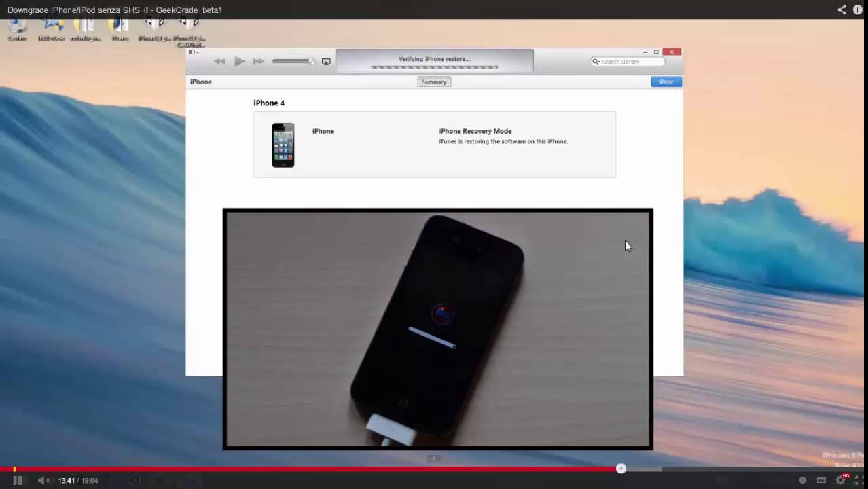Screen dimensions: 868x489
Task: Click the search magnifier icon in iTunes
Action: [x=596, y=61]
